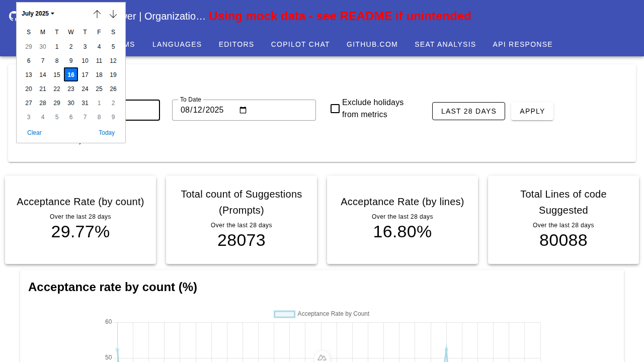
Task: Click the To Date input field
Action: tap(206, 110)
